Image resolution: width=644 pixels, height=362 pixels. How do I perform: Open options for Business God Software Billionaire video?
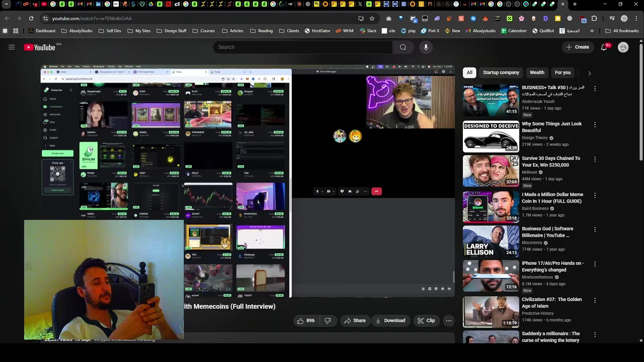pos(595,229)
